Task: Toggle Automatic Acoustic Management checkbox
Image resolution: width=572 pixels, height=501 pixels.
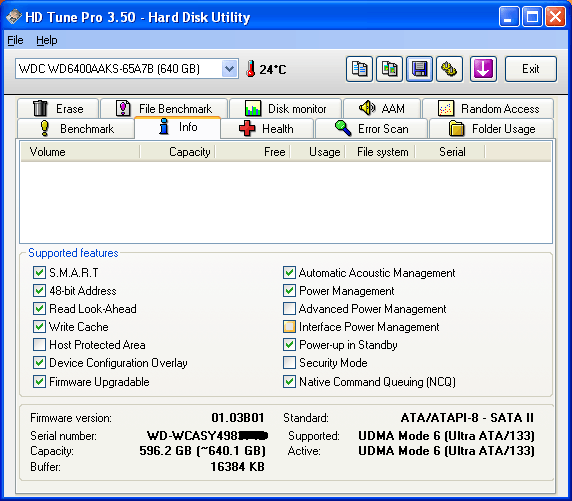Action: 289,273
